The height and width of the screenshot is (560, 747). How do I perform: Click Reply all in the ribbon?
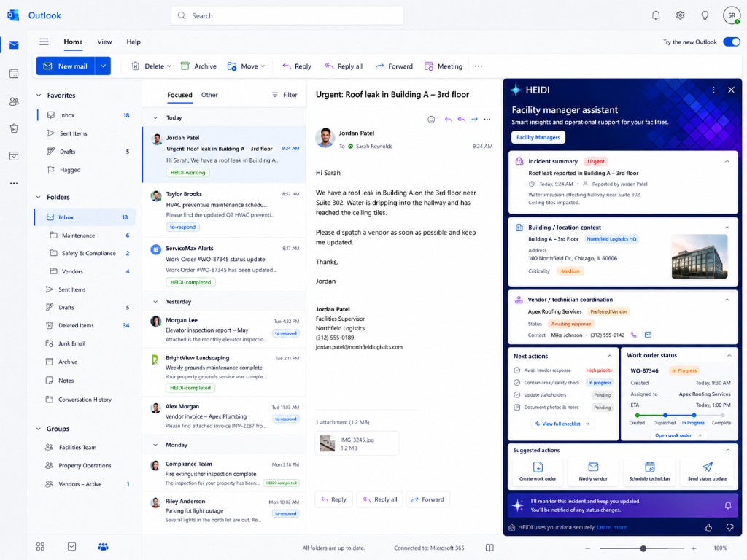point(344,66)
